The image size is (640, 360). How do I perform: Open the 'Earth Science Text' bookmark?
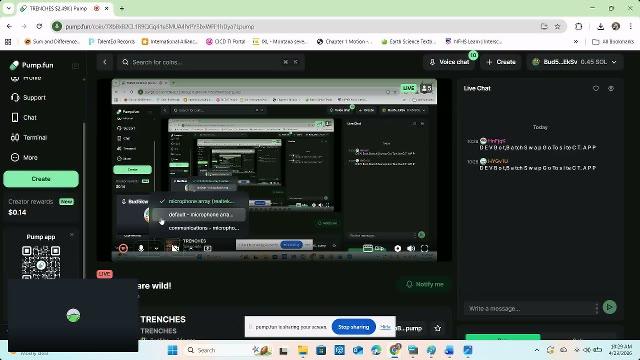409,42
